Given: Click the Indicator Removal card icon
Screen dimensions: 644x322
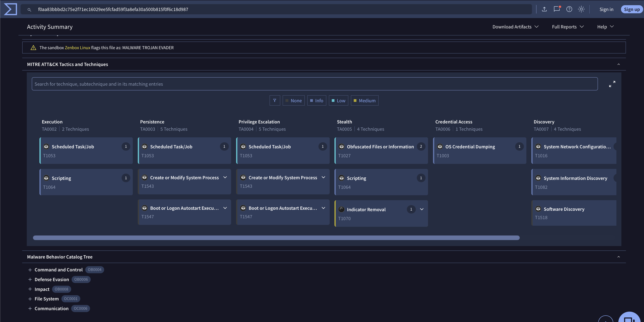Looking at the screenshot, I should click(x=342, y=209).
